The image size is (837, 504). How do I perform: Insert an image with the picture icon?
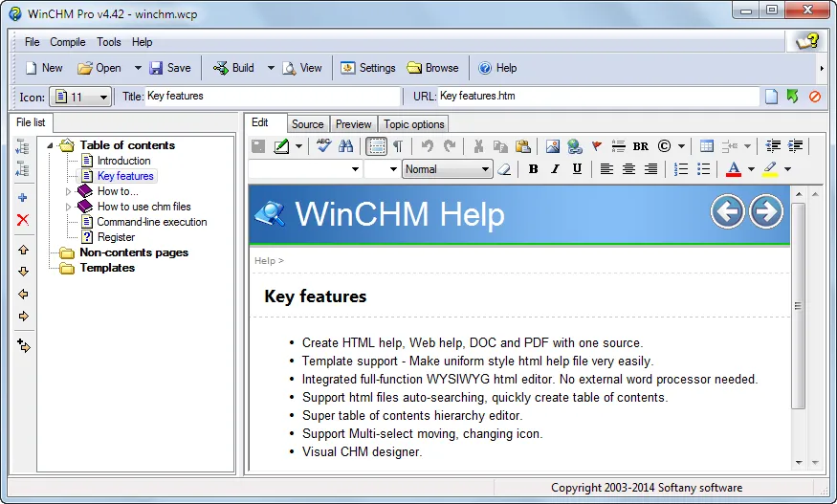pyautogui.click(x=553, y=145)
